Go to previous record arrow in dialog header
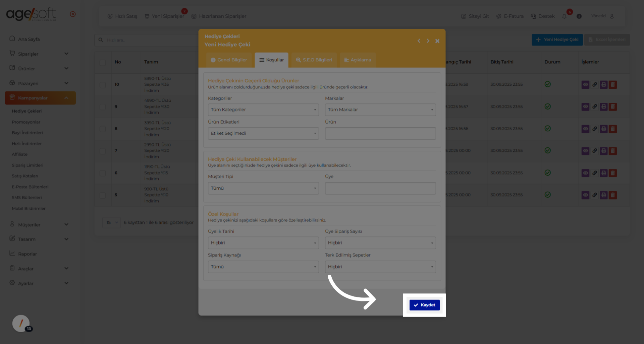 [419, 41]
